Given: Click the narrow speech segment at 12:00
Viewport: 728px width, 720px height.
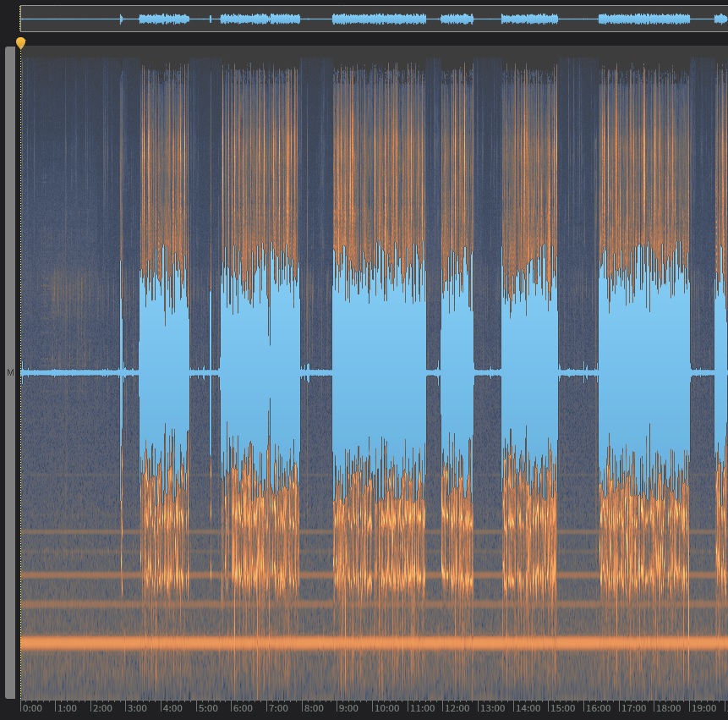Looking at the screenshot, I should click(457, 372).
